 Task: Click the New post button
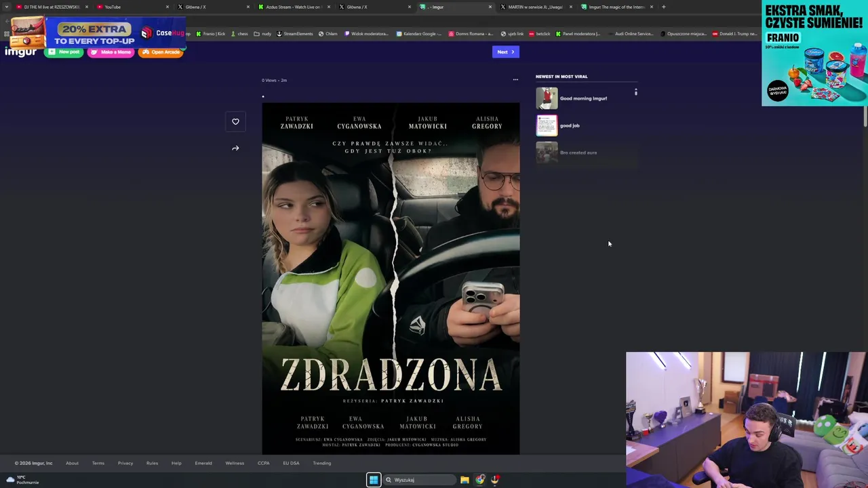[64, 52]
